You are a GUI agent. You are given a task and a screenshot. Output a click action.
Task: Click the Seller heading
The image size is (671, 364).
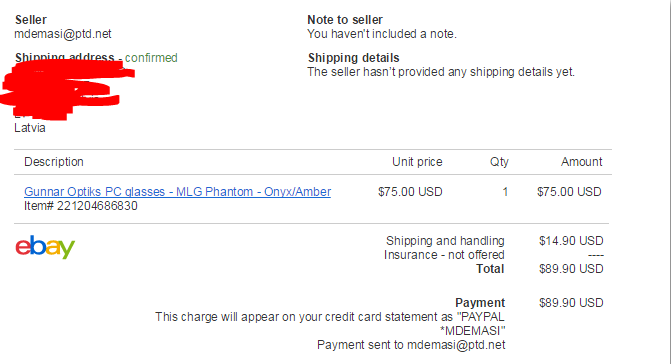point(31,20)
